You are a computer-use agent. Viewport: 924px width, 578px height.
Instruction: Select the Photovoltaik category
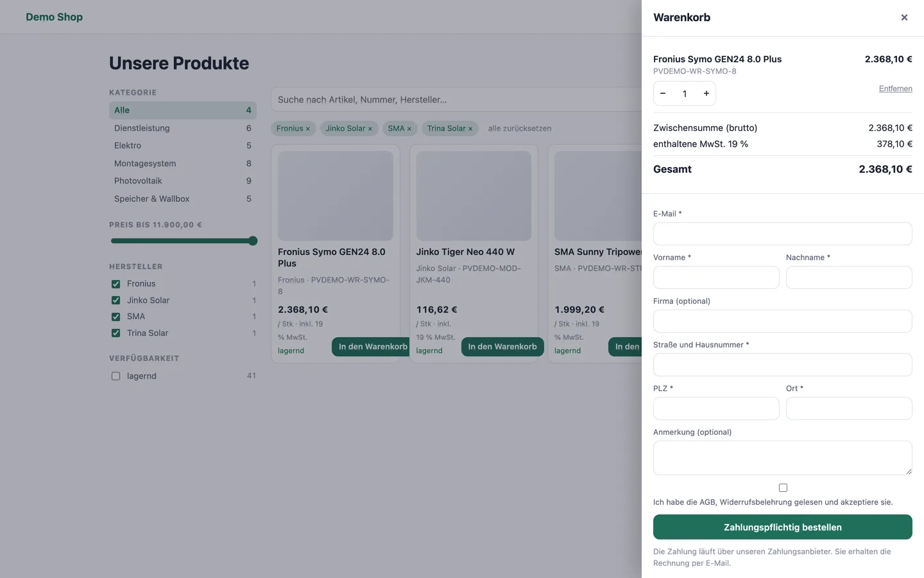pyautogui.click(x=183, y=181)
